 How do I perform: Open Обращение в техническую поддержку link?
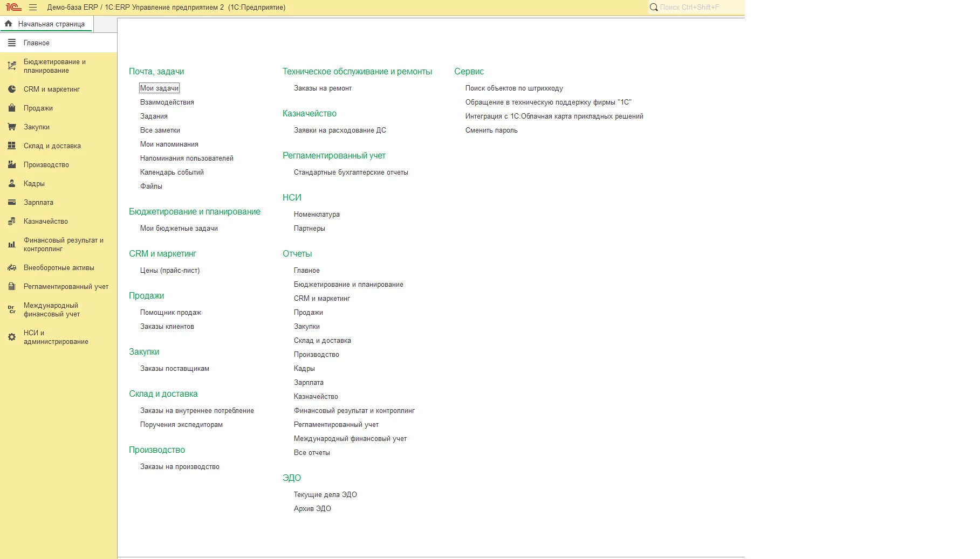pyautogui.click(x=549, y=102)
